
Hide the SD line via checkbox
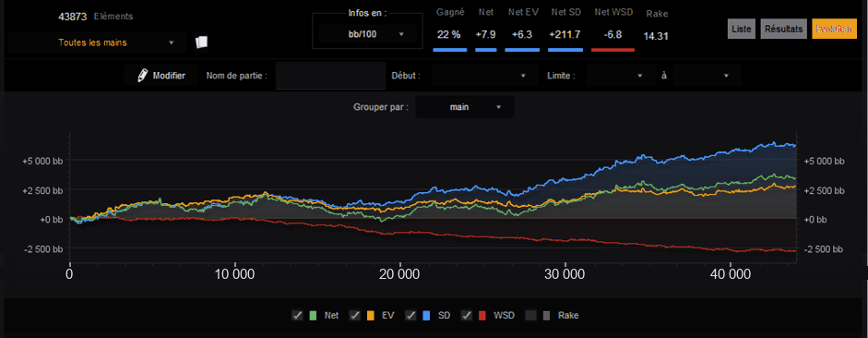pyautogui.click(x=411, y=315)
